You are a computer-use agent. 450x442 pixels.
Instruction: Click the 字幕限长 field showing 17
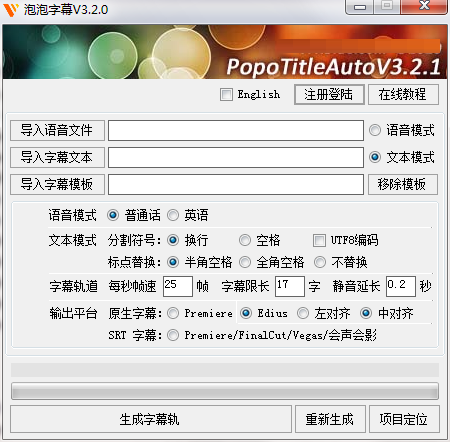click(x=290, y=286)
